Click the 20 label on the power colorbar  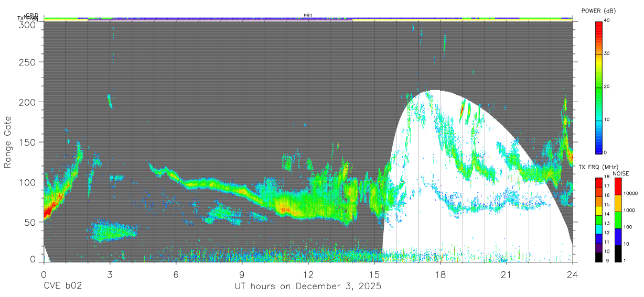[607, 86]
